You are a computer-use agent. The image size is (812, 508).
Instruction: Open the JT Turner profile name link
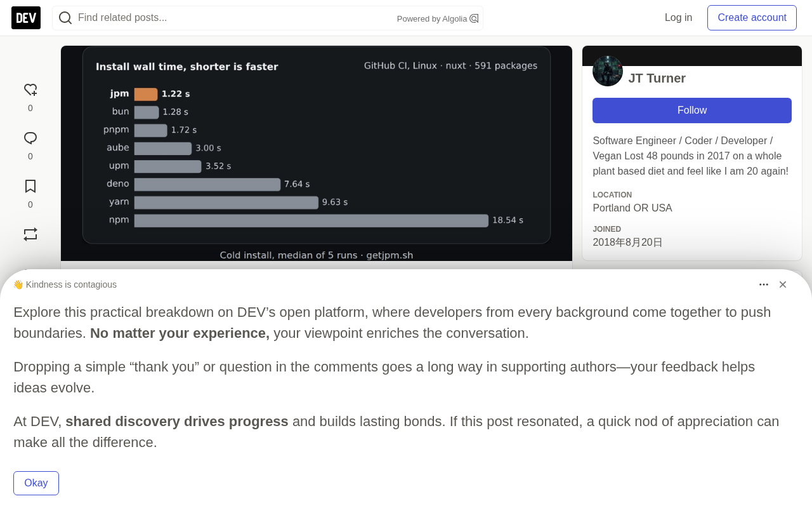[x=657, y=78]
